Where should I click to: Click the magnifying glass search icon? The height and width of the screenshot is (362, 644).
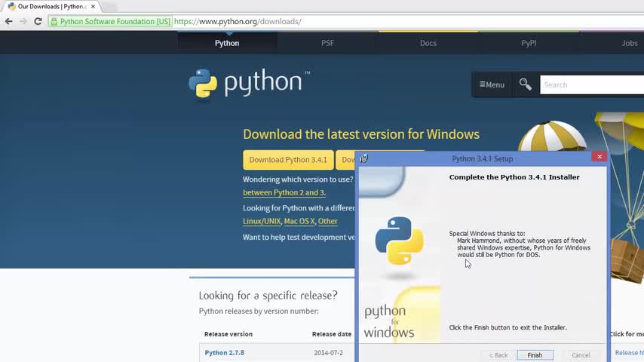click(x=526, y=84)
